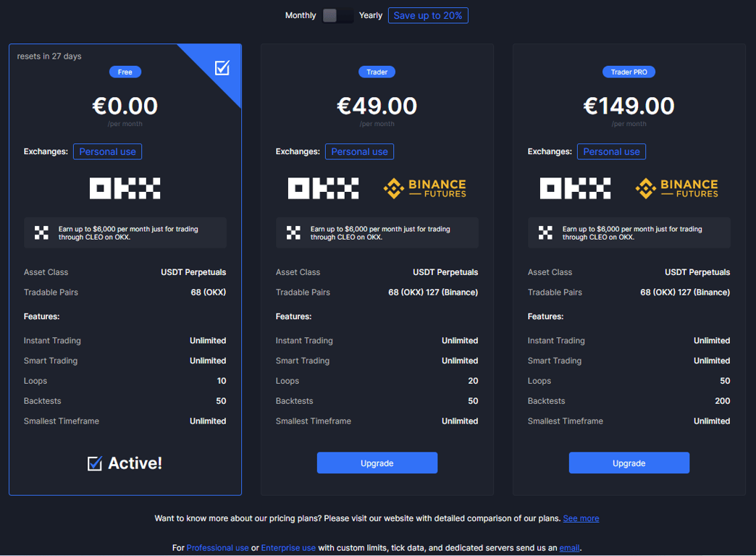This screenshot has width=756, height=556.
Task: Click the earn $6,000 promo text in Free plan
Action: (x=128, y=233)
